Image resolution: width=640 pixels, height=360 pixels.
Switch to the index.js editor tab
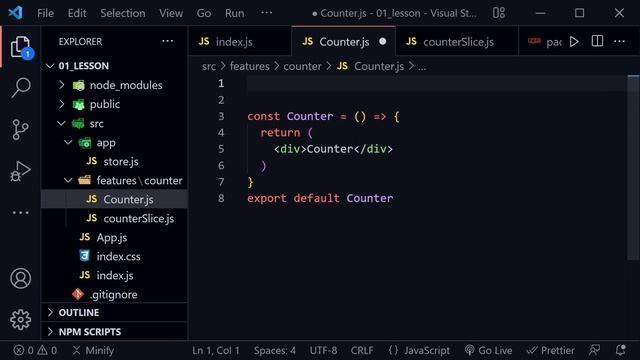[x=240, y=42]
